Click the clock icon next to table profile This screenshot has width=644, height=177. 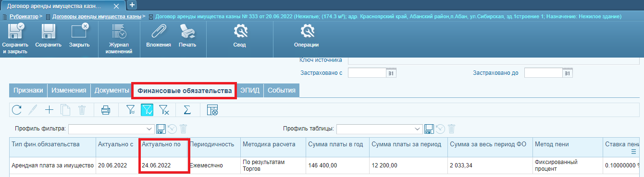(440, 129)
